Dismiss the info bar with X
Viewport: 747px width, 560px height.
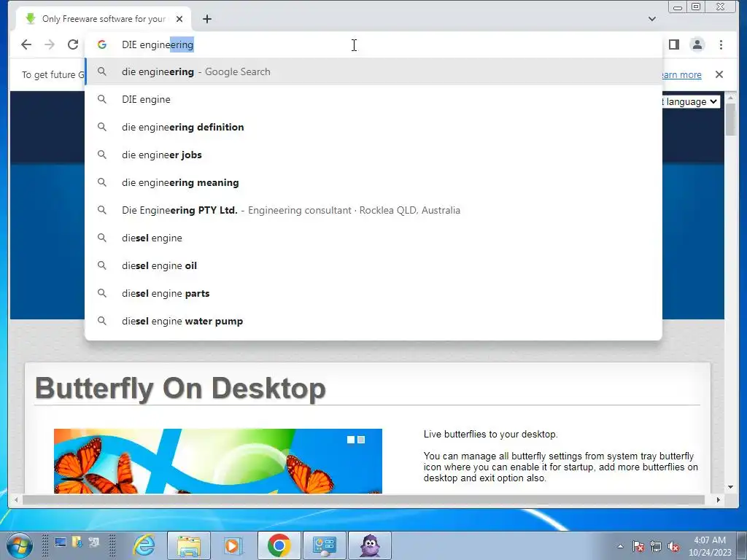[x=719, y=74]
